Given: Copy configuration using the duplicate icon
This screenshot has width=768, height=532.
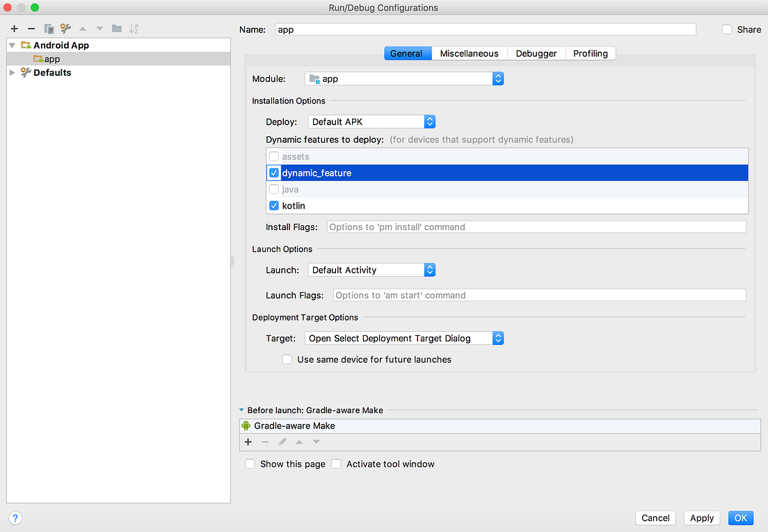Looking at the screenshot, I should click(49, 29).
